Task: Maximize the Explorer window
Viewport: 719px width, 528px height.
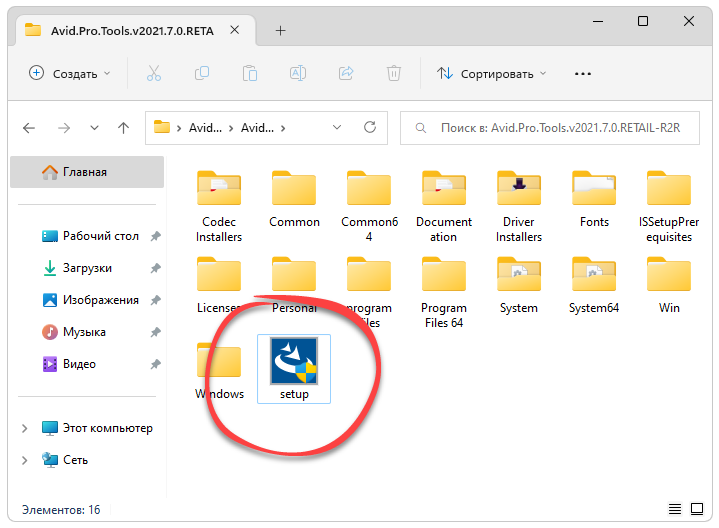Action: [x=643, y=21]
